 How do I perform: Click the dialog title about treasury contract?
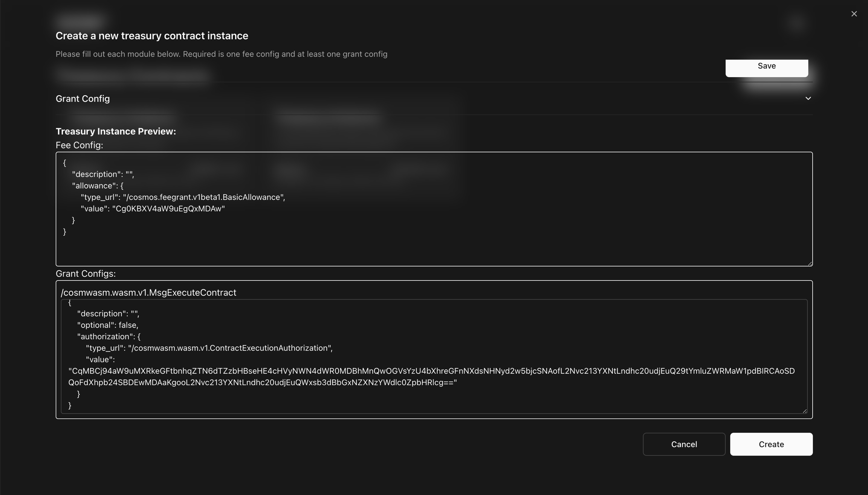[152, 36]
